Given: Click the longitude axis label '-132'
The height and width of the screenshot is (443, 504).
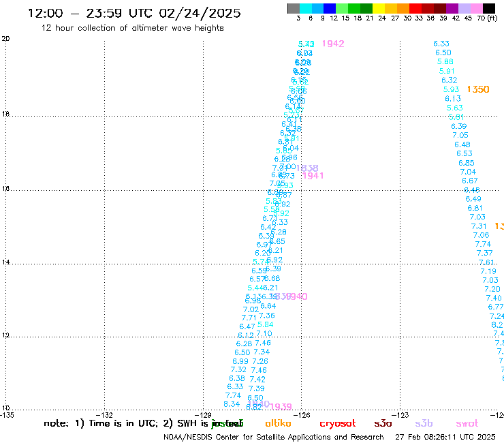Looking at the screenshot, I should pos(106,415).
